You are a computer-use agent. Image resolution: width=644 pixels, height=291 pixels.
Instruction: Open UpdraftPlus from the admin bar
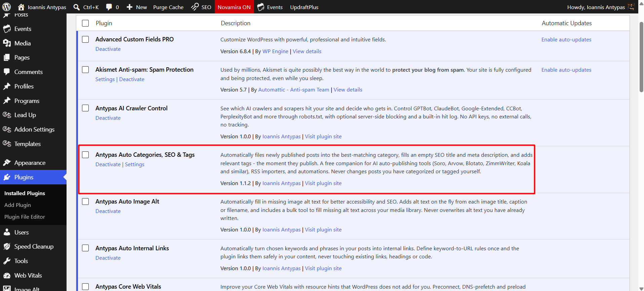pos(304,7)
